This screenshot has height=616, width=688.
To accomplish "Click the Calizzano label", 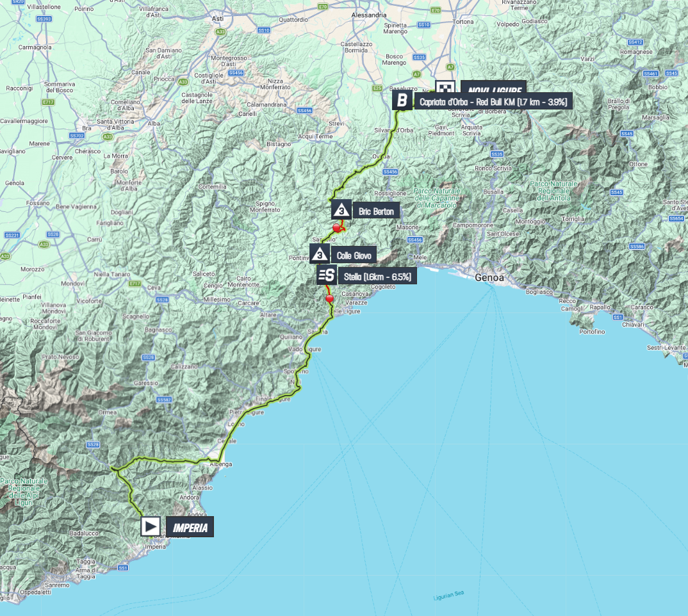I will [184, 366].
